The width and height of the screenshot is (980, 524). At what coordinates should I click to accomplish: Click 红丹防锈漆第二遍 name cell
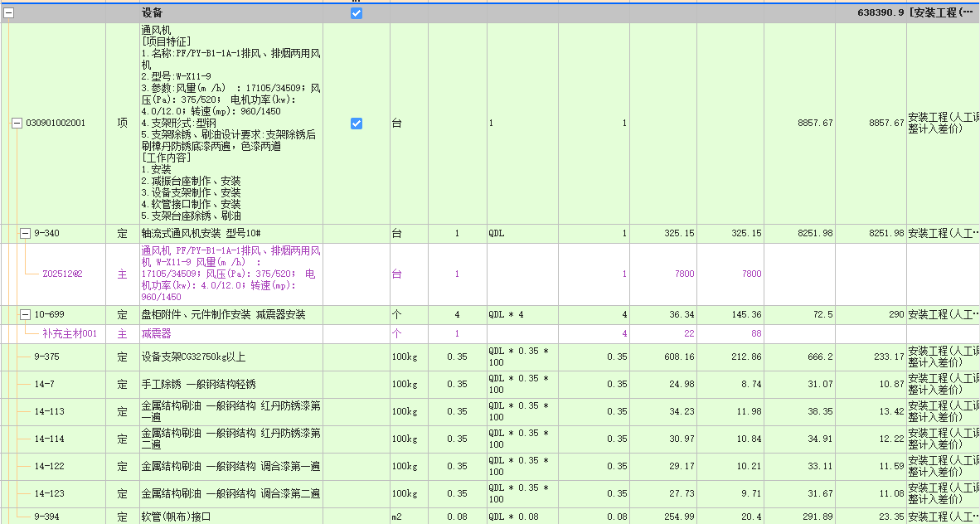click(230, 439)
